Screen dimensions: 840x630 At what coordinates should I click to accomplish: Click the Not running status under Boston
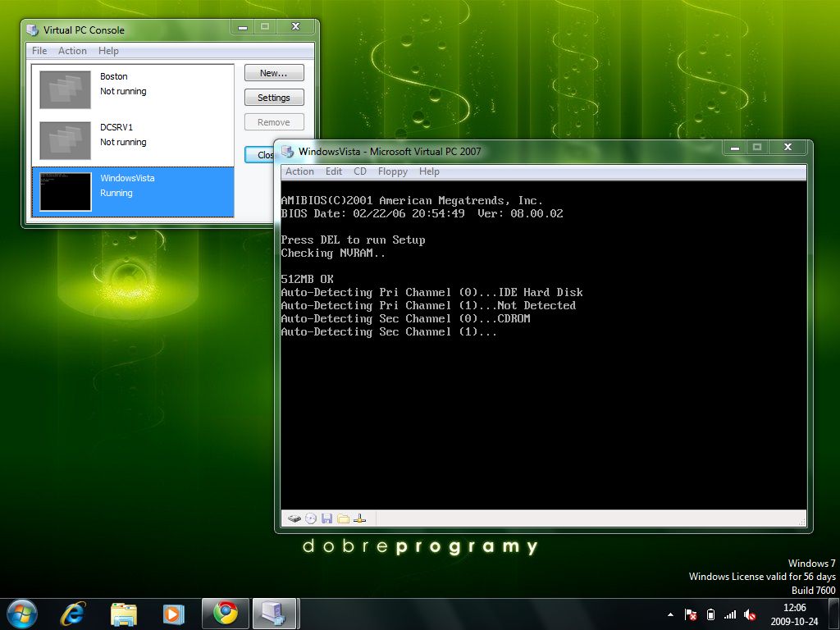pos(123,91)
